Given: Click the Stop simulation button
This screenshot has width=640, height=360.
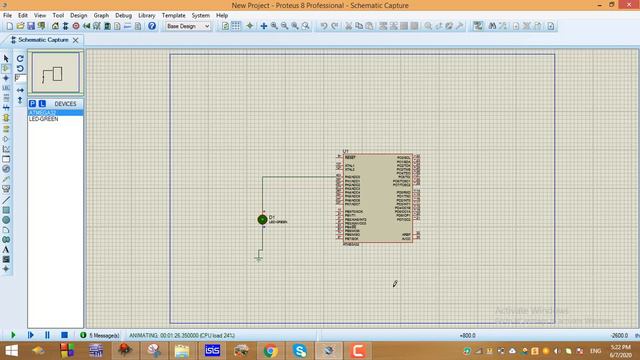Looking at the screenshot, I should (x=64, y=335).
